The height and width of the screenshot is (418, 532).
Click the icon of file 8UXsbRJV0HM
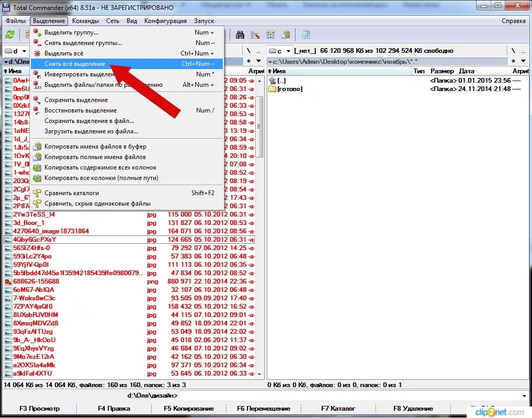[8, 315]
